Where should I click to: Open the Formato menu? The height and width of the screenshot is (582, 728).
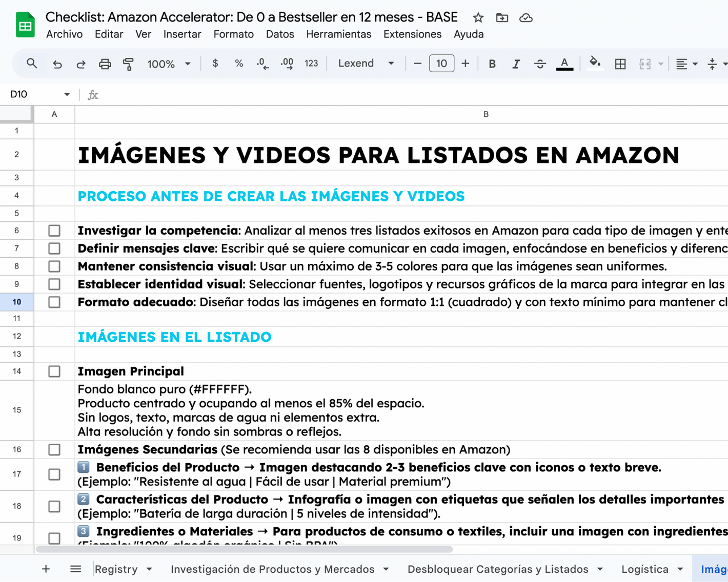[233, 34]
